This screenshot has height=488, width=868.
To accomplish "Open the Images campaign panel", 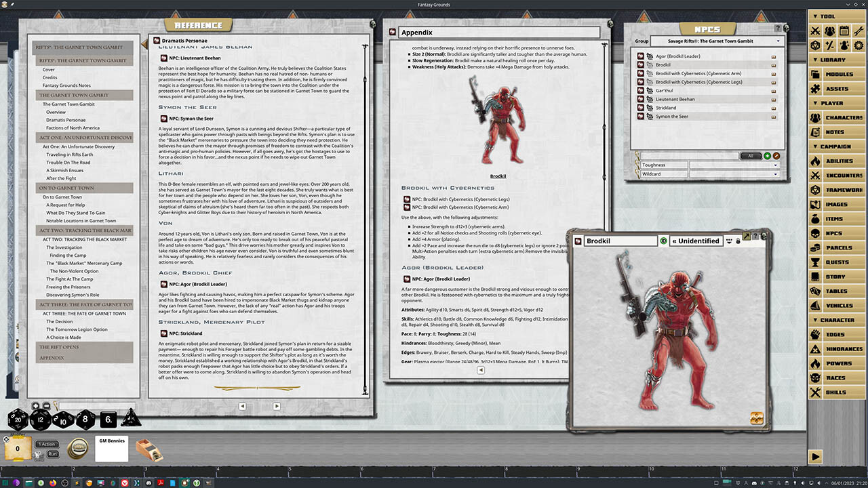I will (837, 204).
